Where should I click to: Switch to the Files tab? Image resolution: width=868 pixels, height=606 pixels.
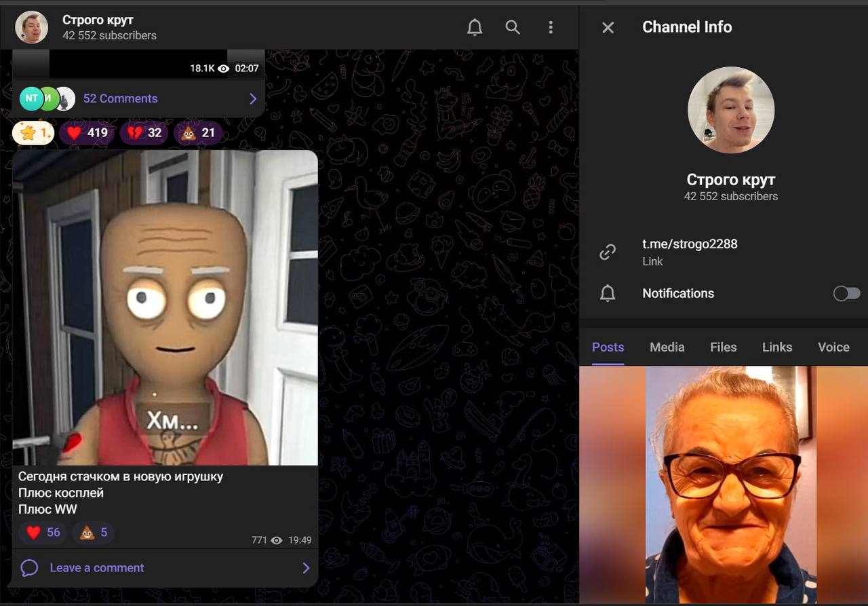724,347
